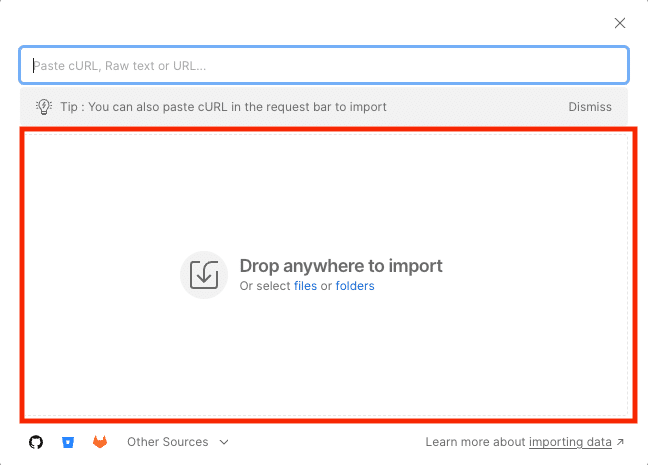Image resolution: width=648 pixels, height=465 pixels.
Task: Click the lightbulb tip icon
Action: tap(44, 107)
